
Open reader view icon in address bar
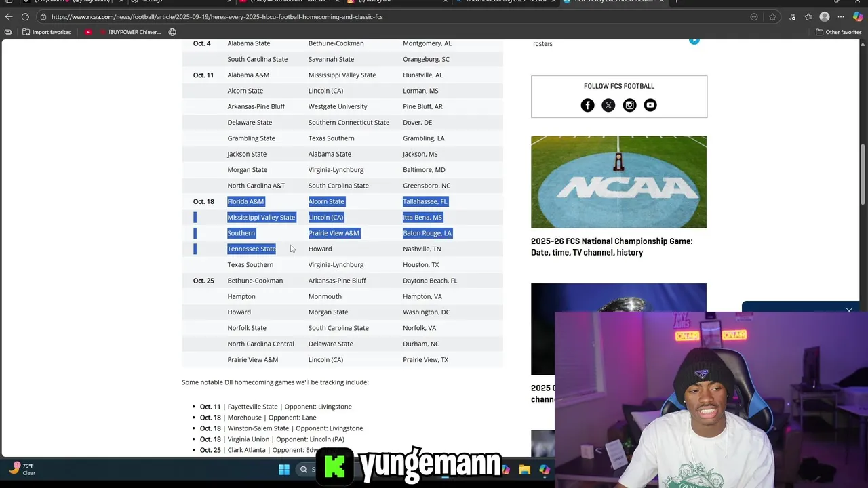(x=754, y=17)
